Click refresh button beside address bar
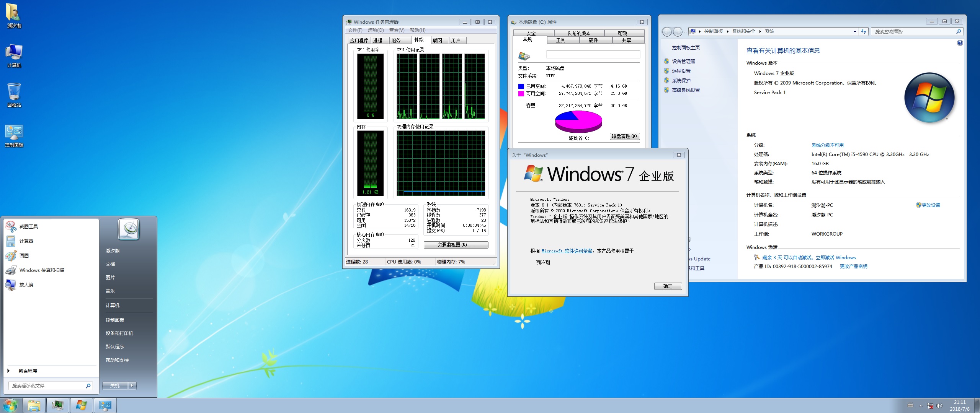This screenshot has width=980, height=413. 864,31
